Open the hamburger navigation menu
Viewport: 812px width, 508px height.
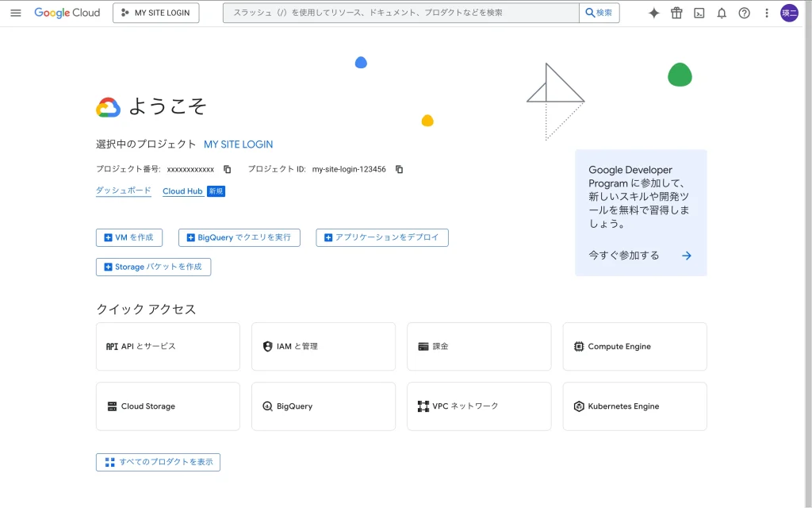(x=16, y=13)
